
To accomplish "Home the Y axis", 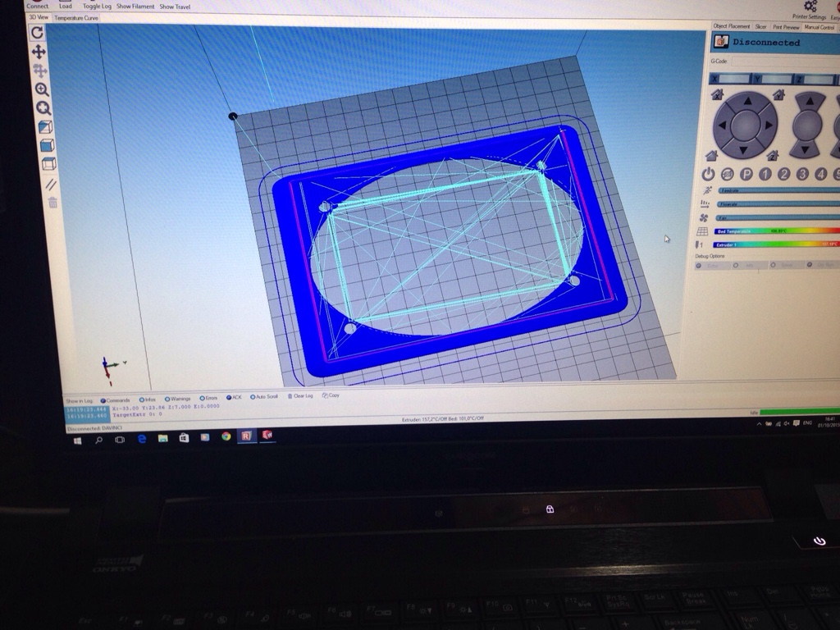I will click(x=778, y=95).
